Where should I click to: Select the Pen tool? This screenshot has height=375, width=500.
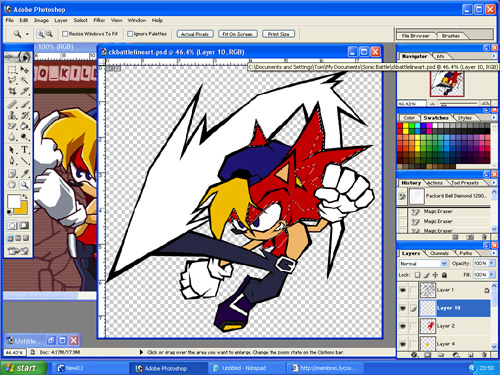tap(12, 161)
